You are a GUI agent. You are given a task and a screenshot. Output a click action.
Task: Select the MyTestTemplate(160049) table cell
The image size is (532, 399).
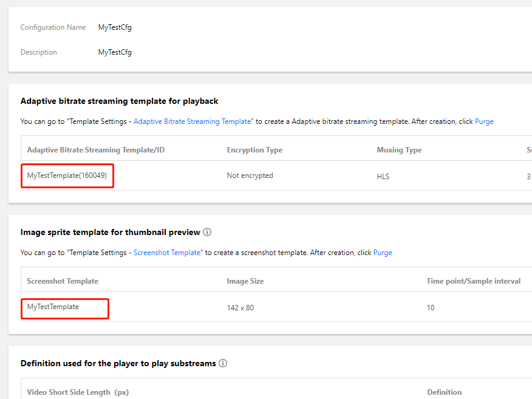(x=67, y=176)
